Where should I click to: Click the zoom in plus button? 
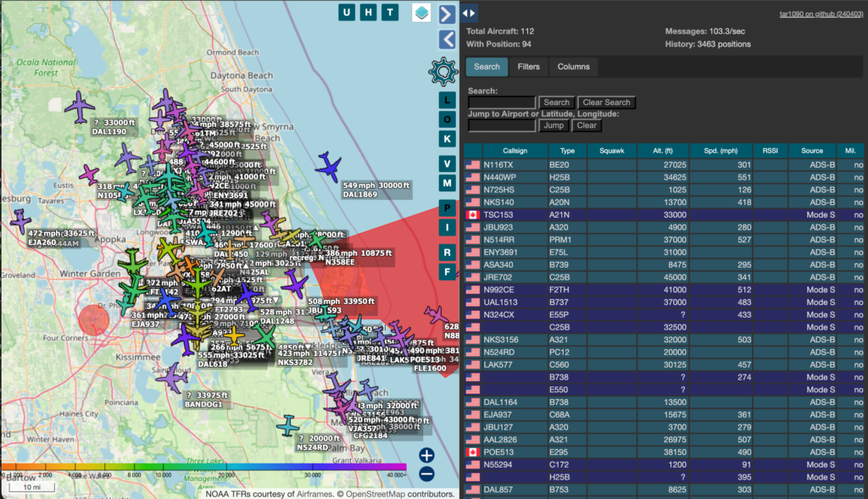coord(426,456)
